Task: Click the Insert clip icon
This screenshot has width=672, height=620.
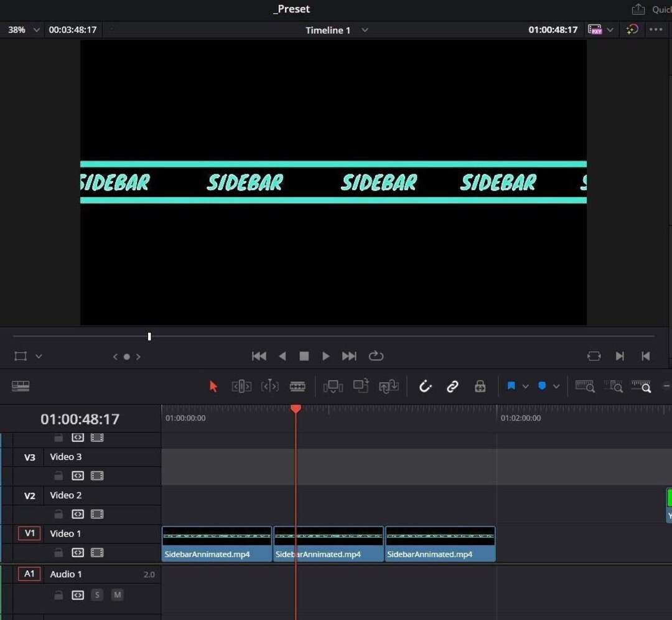Action: point(334,386)
